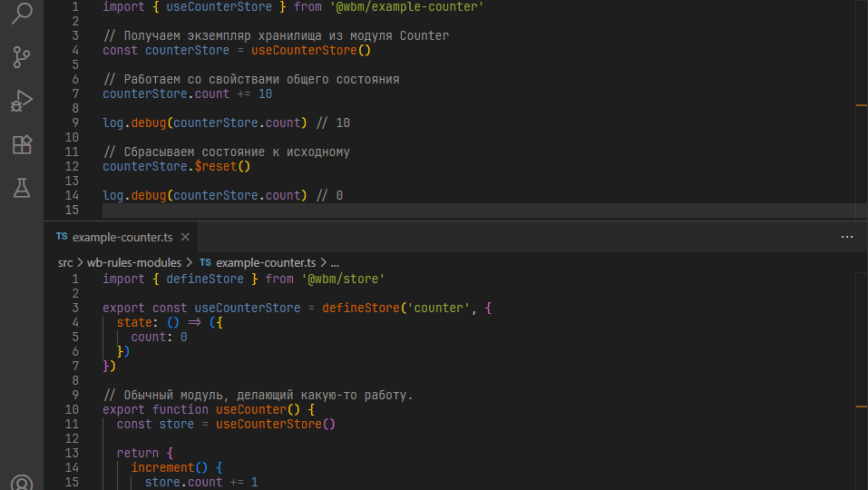Select the example-counter.ts editor tab

[122, 237]
